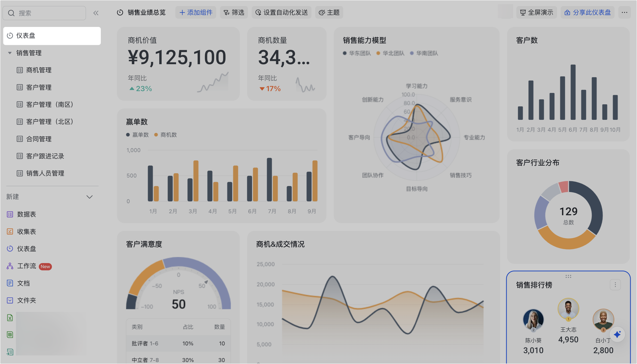Click the 筛选 filter button
This screenshot has height=364, width=637.
click(234, 13)
